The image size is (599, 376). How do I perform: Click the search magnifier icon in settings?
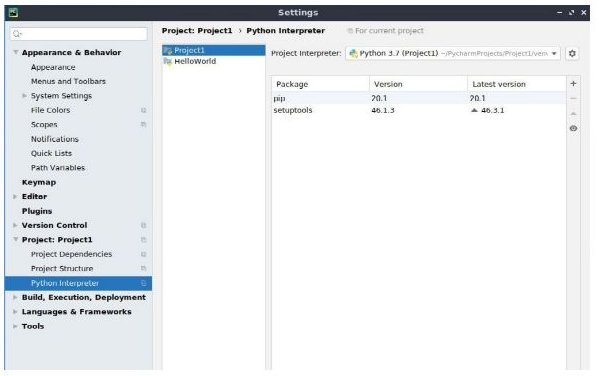17,34
